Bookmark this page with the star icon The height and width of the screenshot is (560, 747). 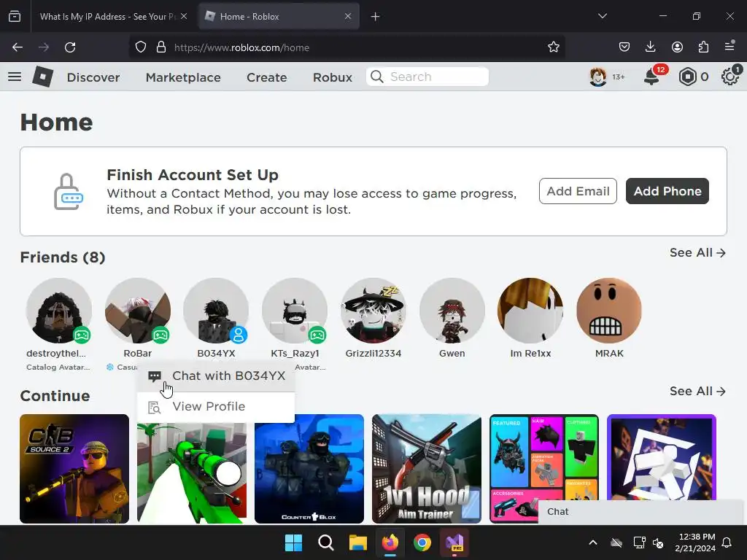[x=553, y=47]
